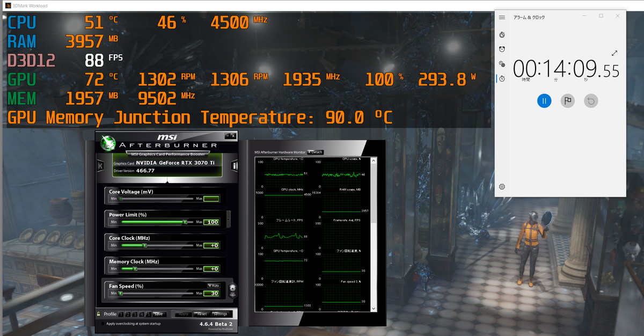This screenshot has width=644, height=336.
Task: Unlock profiles with the padlock icon
Action: tap(98, 314)
